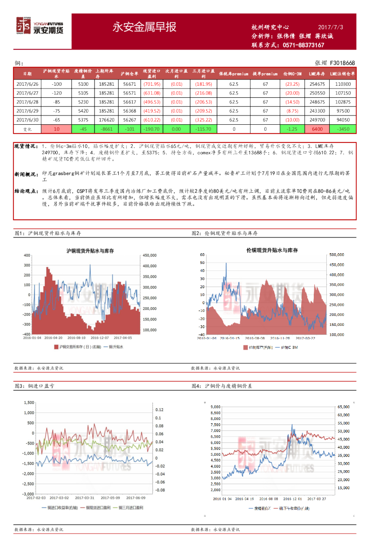Viewport: 392px width, 554px height.
Task: Click the 沪铜现货升贴水 column header
Action: (x=56, y=74)
